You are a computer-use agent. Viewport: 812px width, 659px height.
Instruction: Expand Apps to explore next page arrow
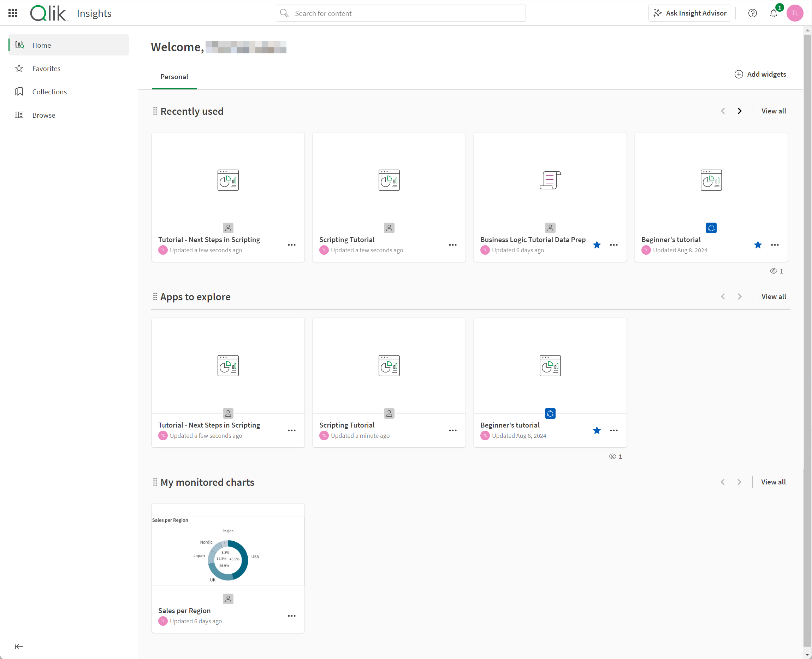pyautogui.click(x=739, y=296)
